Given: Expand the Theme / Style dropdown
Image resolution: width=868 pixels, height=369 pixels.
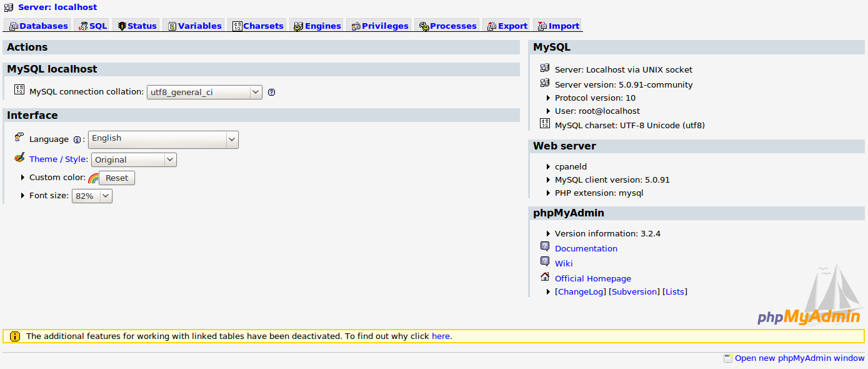Looking at the screenshot, I should coord(134,160).
